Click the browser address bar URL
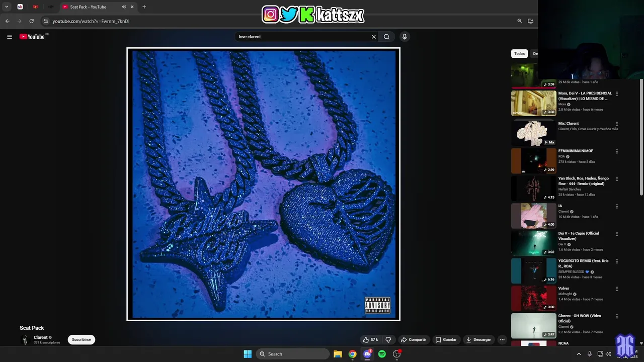Viewport: 644px width, 362px height. point(91,21)
